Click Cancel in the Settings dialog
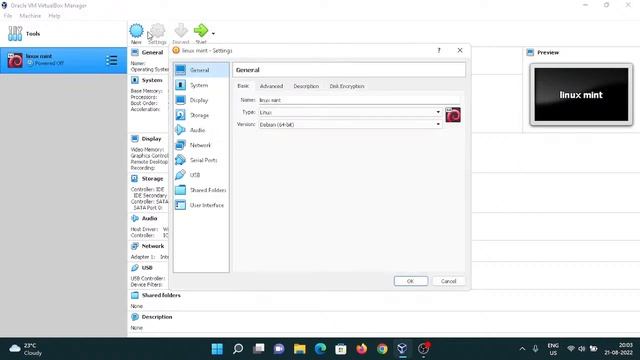Viewport: 640px width, 360px height. (x=448, y=281)
